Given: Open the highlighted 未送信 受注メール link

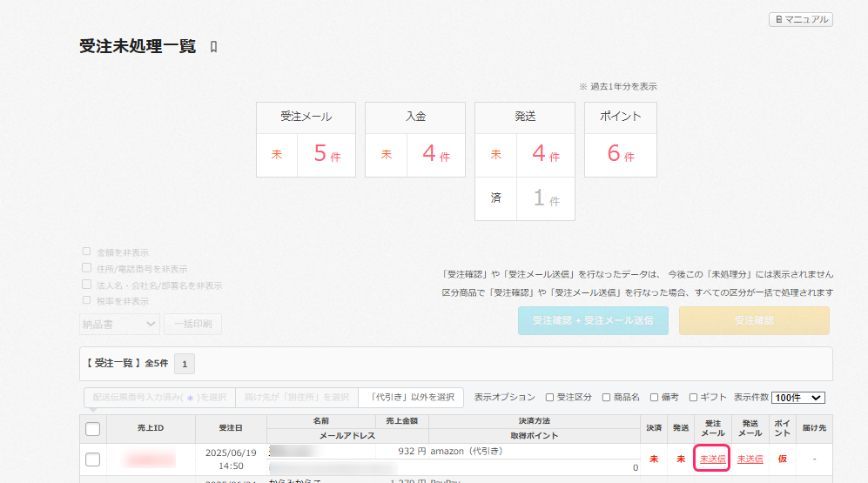Looking at the screenshot, I should (712, 459).
